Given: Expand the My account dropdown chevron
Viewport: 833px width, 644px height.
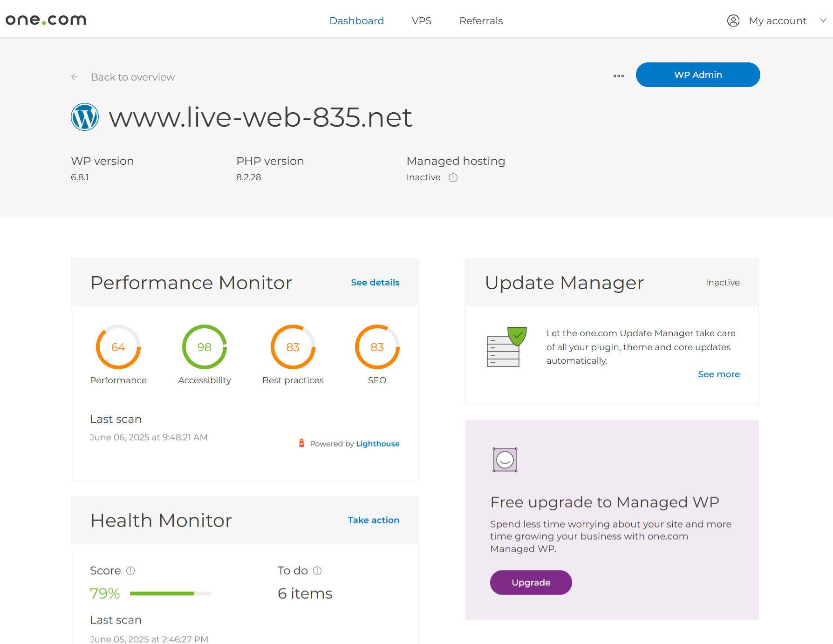Looking at the screenshot, I should tap(823, 20).
